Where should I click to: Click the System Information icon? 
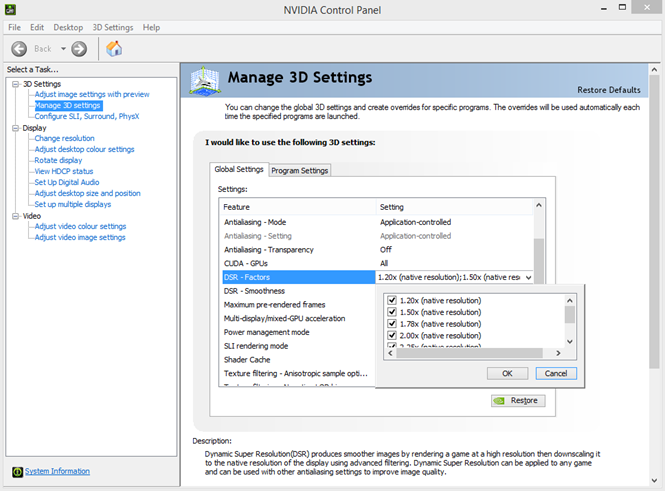click(17, 471)
